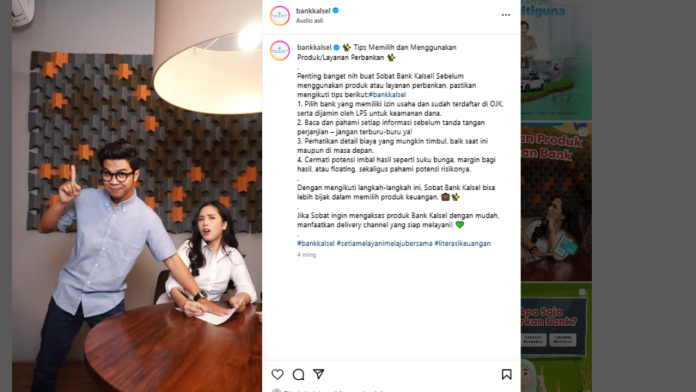
Task: Like the post with the heart icon
Action: coord(277,374)
